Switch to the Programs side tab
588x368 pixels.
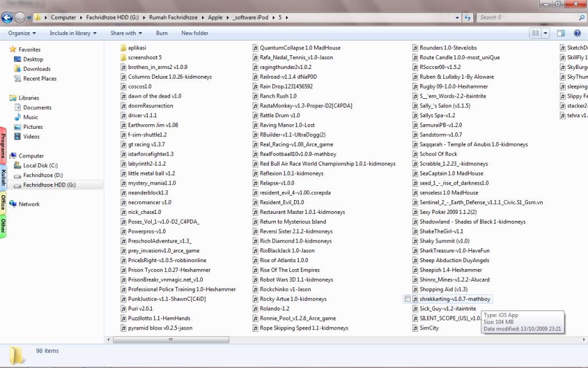coord(3,145)
